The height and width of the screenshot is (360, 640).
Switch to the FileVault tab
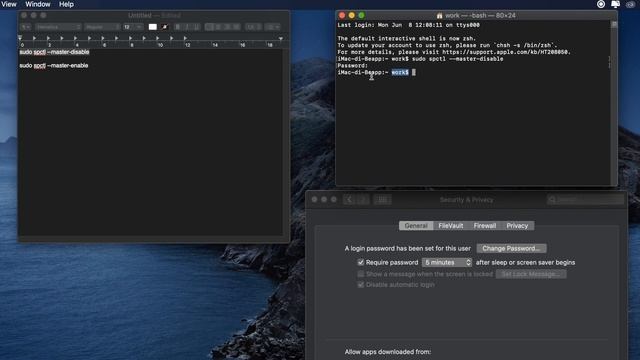(x=451, y=226)
